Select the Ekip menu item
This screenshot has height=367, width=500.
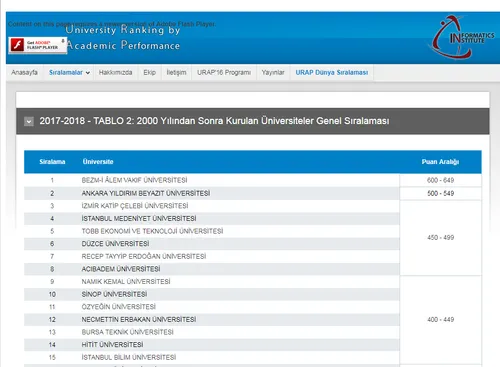(x=149, y=73)
